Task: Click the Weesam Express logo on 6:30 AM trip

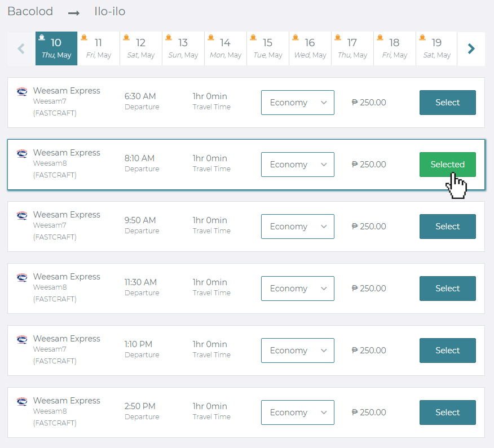Action: tap(22, 92)
